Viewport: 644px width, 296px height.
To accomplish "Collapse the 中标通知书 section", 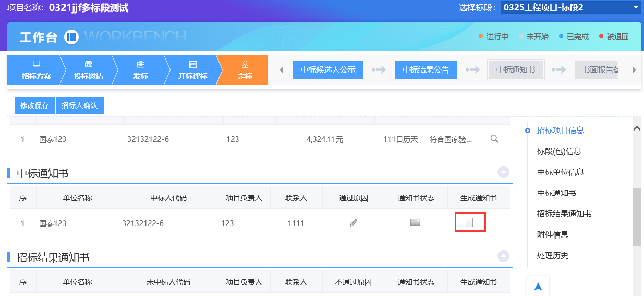I will (x=503, y=172).
